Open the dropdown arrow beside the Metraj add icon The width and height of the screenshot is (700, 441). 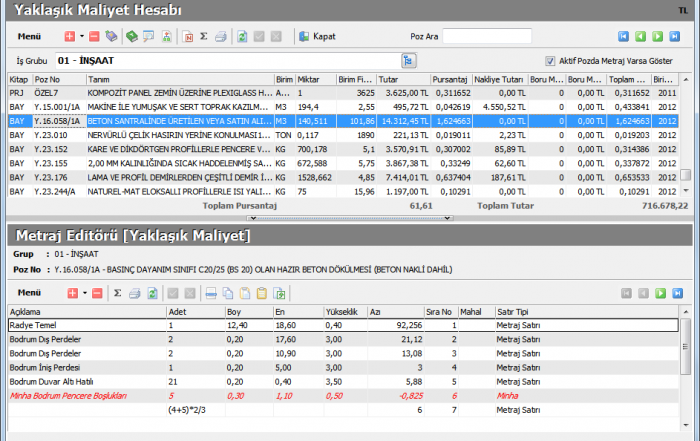86,293
